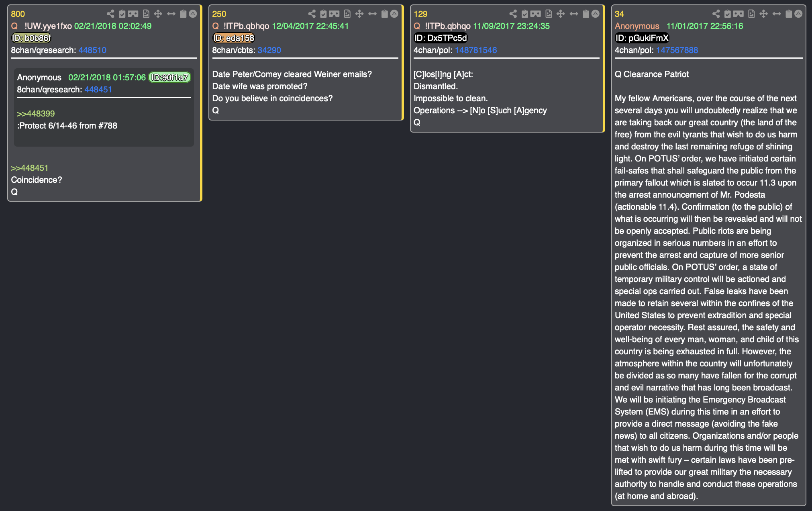Follow the >>448399 reply reference
This screenshot has height=511, width=812.
[x=36, y=114]
